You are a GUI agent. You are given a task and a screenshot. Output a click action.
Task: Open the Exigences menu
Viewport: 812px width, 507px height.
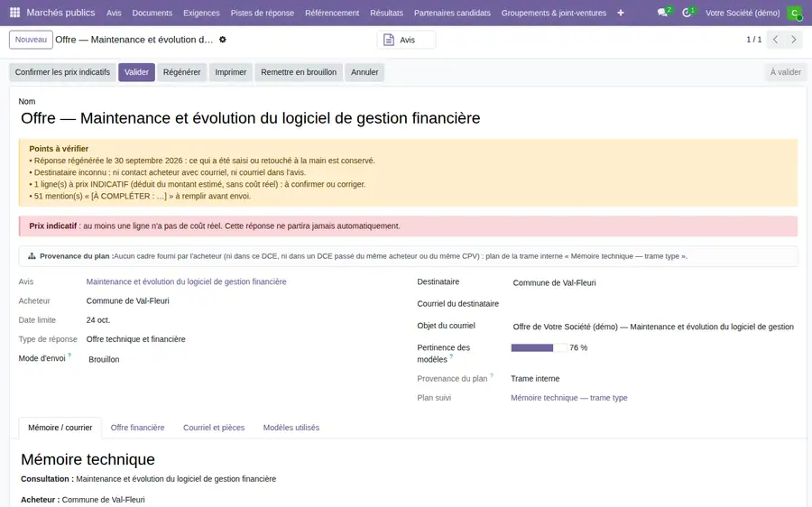pos(201,13)
